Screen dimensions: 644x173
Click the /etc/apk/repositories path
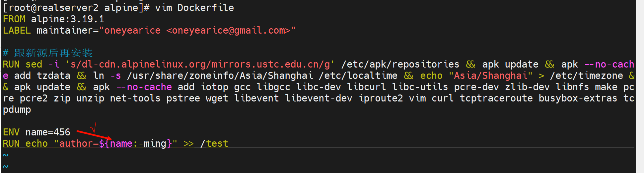coord(400,64)
